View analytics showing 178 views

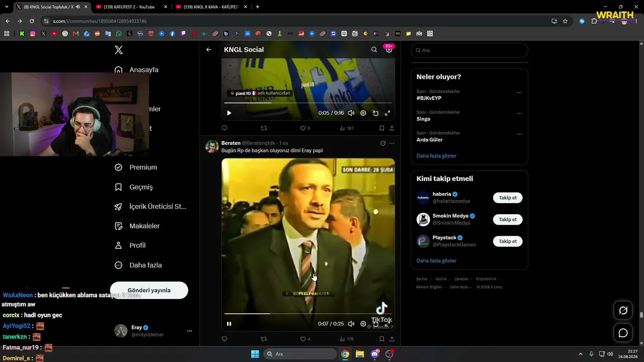347,339
